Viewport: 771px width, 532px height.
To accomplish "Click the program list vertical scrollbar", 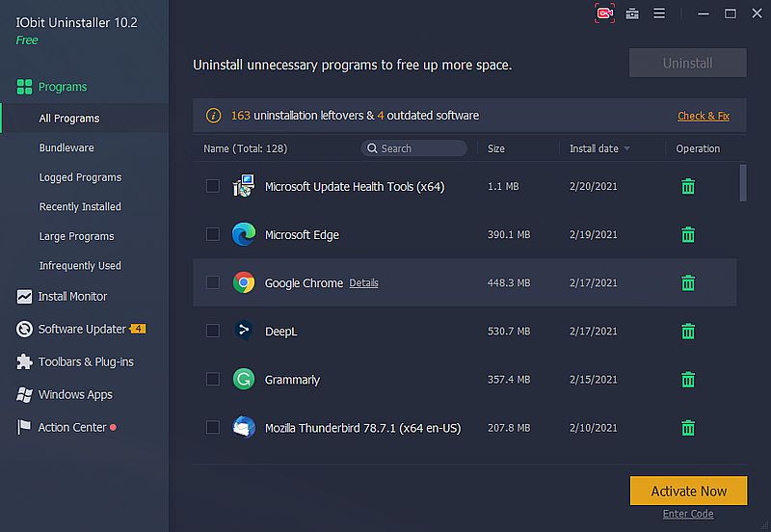I will click(x=743, y=183).
